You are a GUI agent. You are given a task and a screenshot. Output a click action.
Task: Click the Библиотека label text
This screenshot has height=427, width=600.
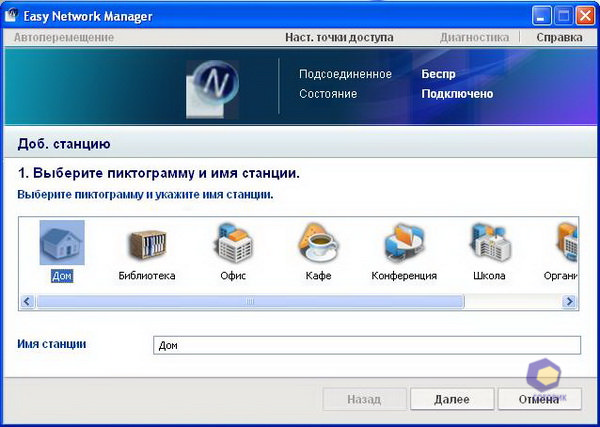147,275
